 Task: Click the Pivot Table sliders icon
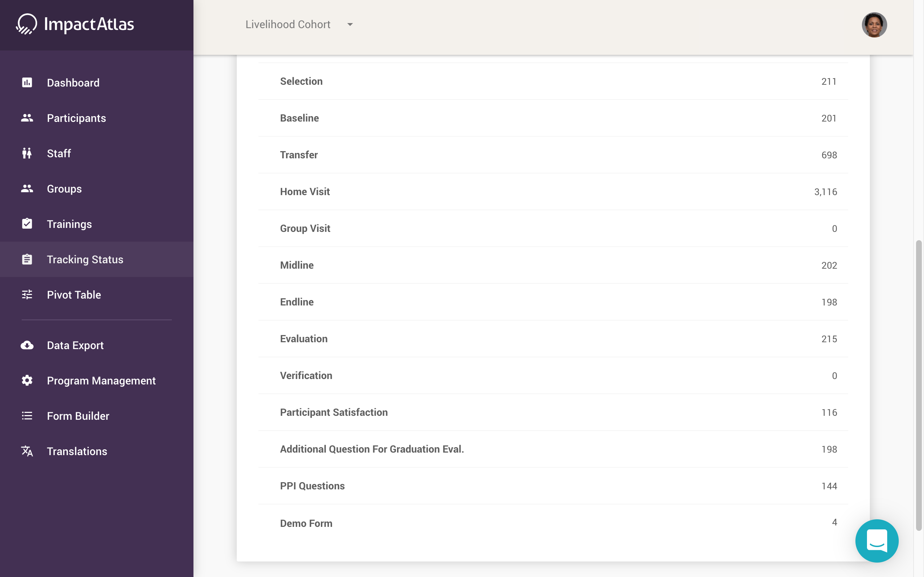(x=27, y=295)
